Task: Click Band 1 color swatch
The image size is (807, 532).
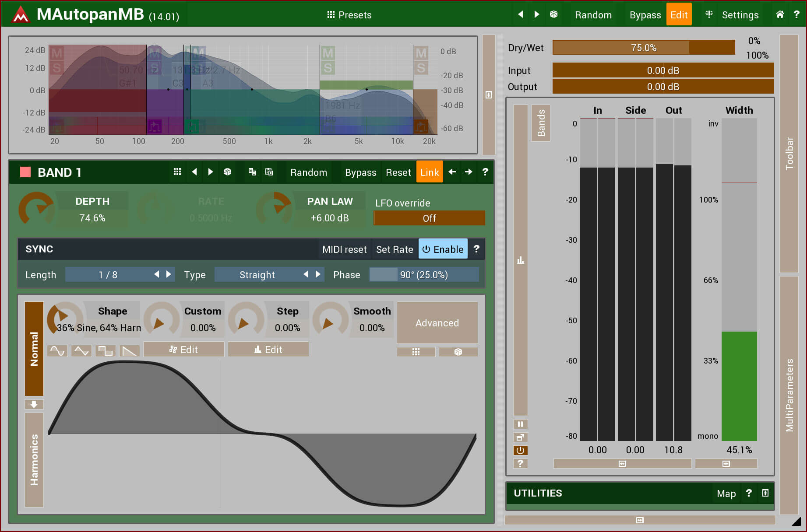Action: [x=25, y=172]
